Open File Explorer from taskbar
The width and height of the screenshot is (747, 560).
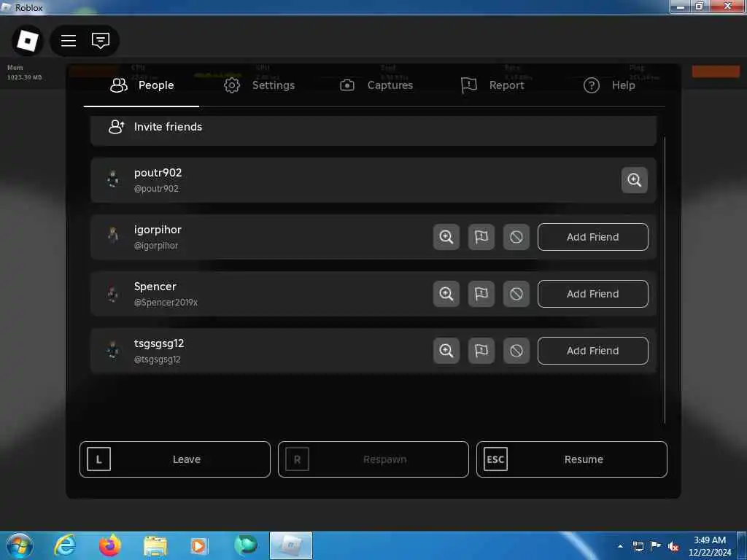coord(155,546)
